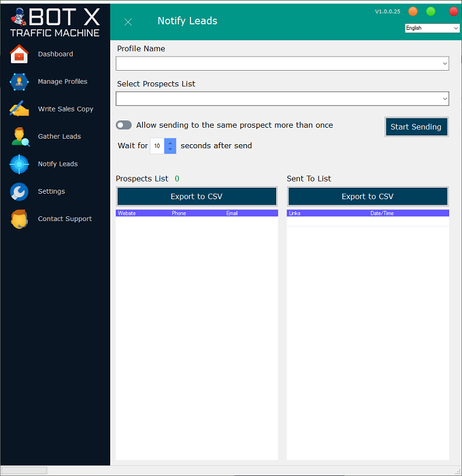Open Gather Leads menu item

point(59,136)
